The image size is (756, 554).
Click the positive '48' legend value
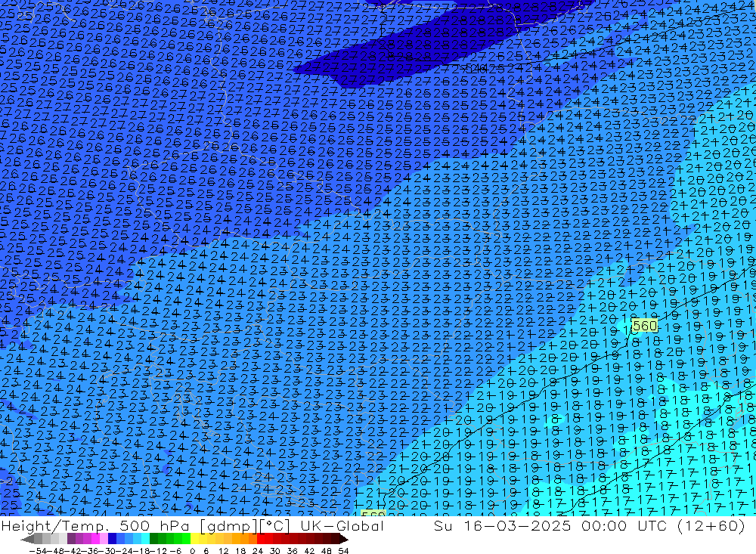click(327, 551)
